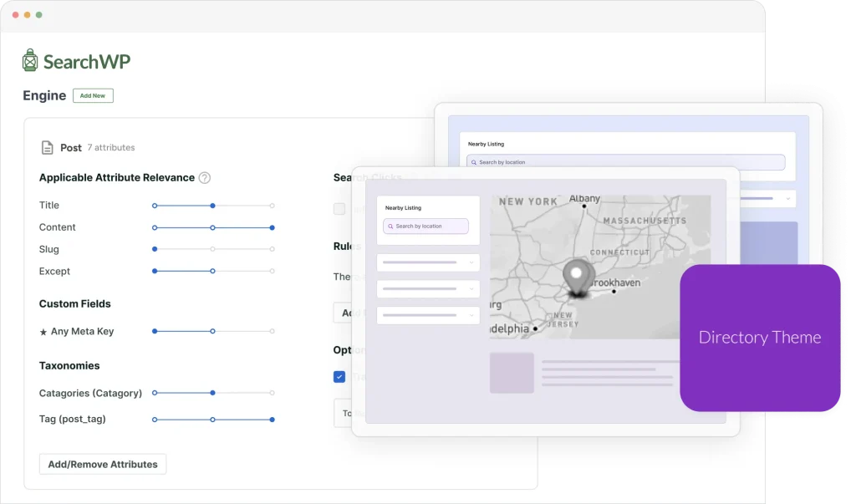This screenshot has width=856, height=504.
Task: Set Except relevance slider to its maximum stop
Action: coord(272,271)
